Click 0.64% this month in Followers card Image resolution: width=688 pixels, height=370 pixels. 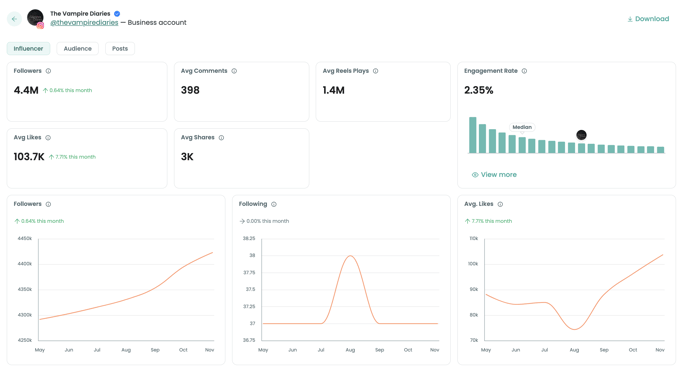point(68,90)
